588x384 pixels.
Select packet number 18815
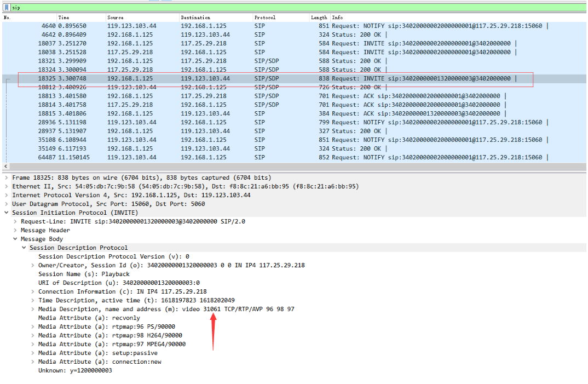click(x=294, y=113)
